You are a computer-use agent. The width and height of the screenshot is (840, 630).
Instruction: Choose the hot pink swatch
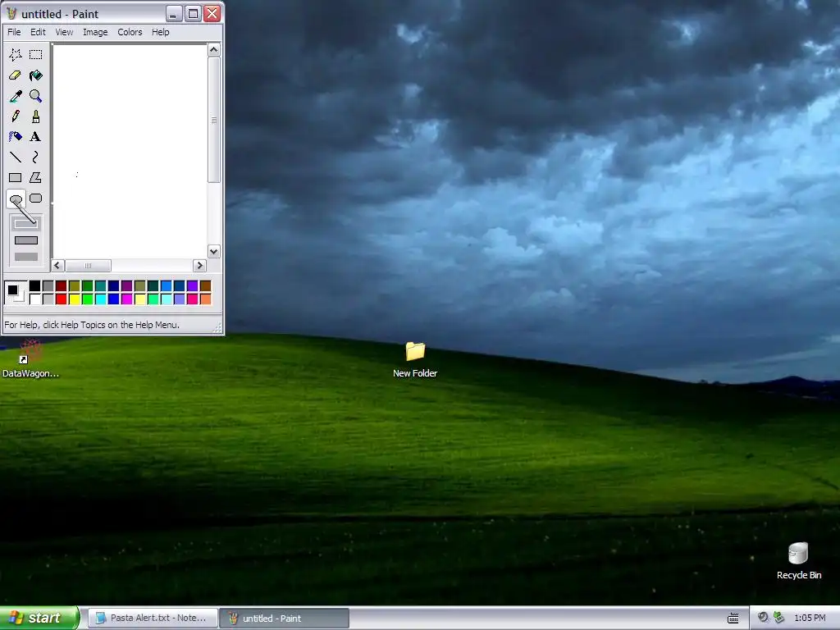[192, 299]
